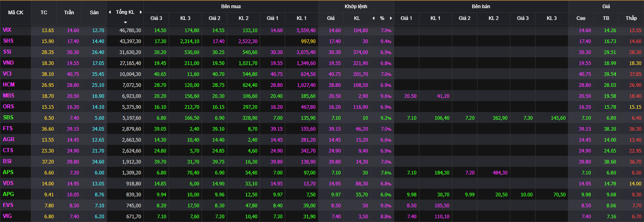Click APG stock code

8,194
